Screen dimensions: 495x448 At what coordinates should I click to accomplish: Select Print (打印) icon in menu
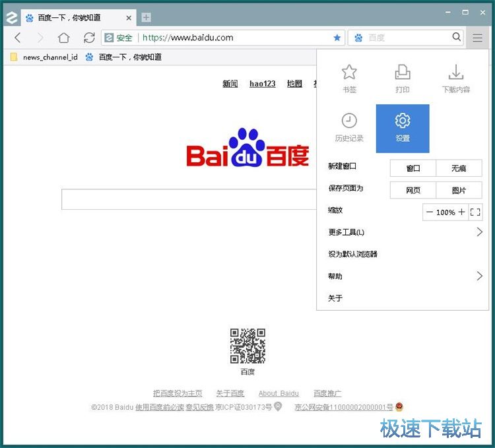coord(403,79)
